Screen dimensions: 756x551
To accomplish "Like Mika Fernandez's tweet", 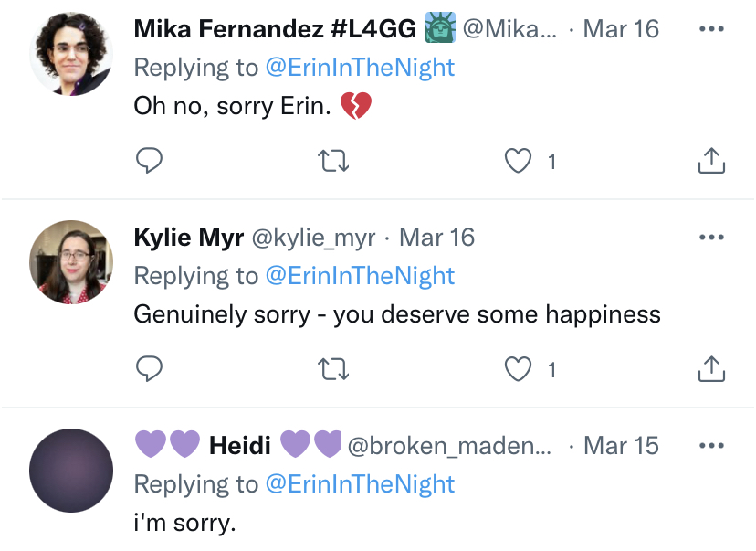I will [x=519, y=162].
